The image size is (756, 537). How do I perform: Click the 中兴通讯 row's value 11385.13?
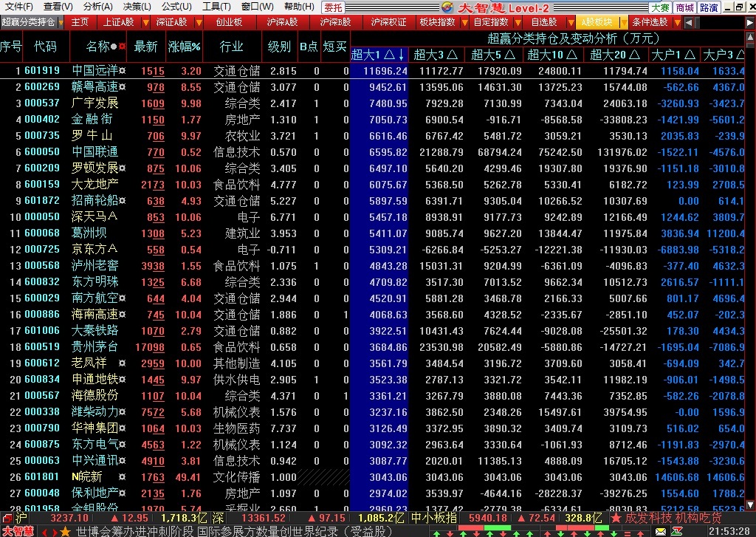(x=500, y=461)
